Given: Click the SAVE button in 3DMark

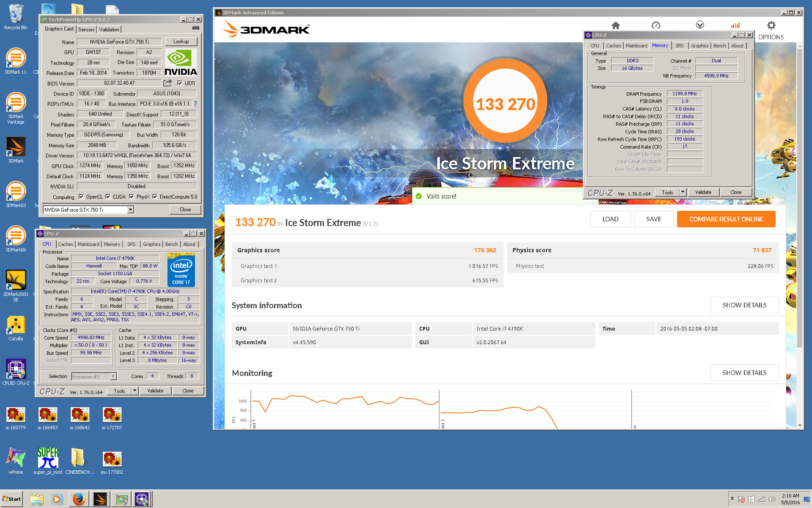Looking at the screenshot, I should click(x=653, y=219).
